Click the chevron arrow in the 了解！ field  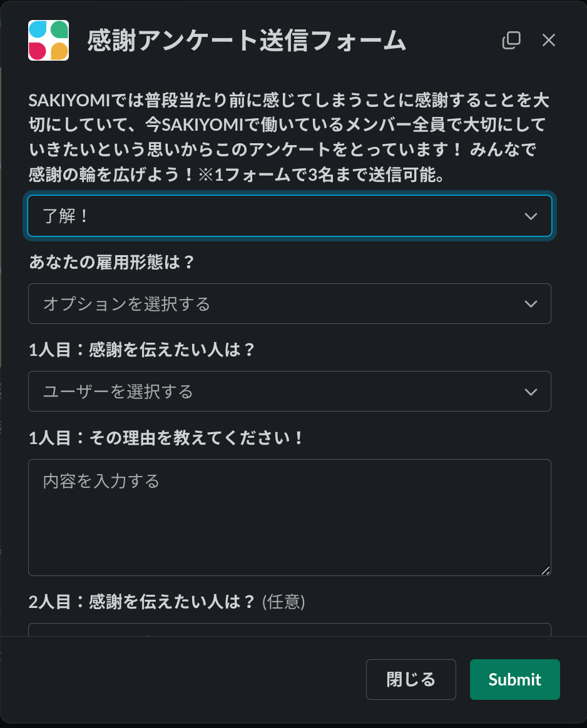tap(531, 216)
